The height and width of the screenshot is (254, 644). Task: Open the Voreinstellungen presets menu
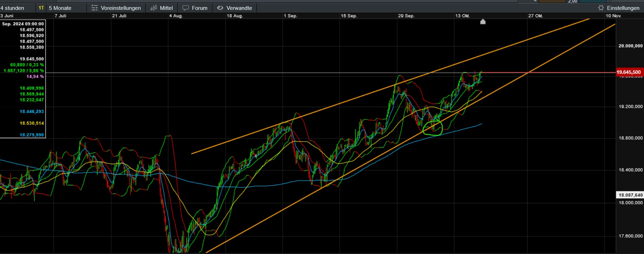(116, 8)
